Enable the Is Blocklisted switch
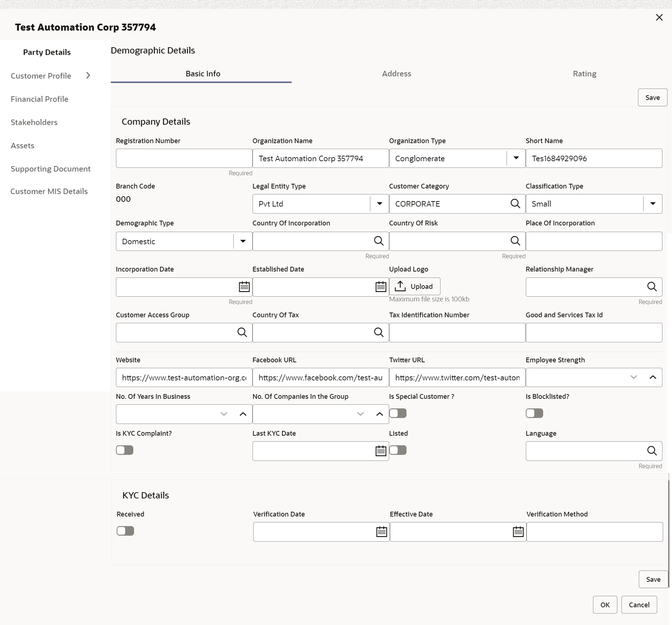 tap(534, 413)
